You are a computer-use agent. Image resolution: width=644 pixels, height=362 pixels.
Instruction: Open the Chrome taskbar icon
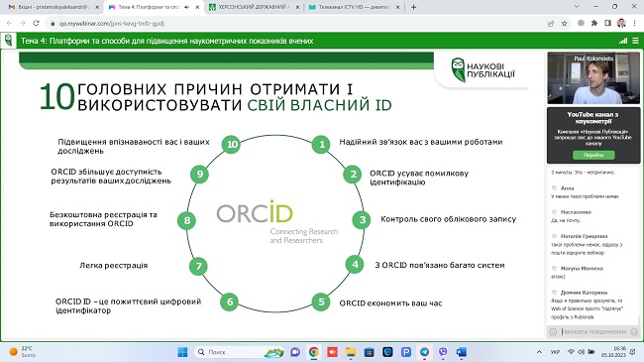click(x=314, y=352)
